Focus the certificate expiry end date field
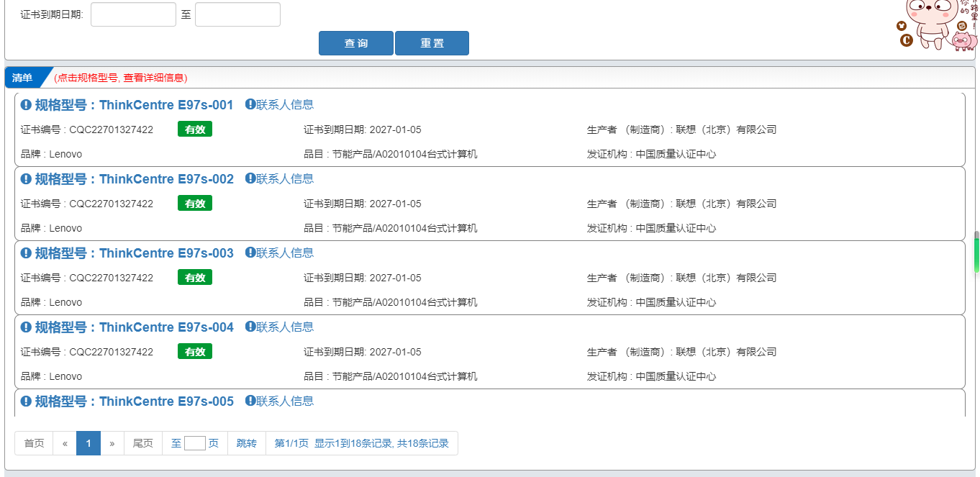 (x=237, y=14)
